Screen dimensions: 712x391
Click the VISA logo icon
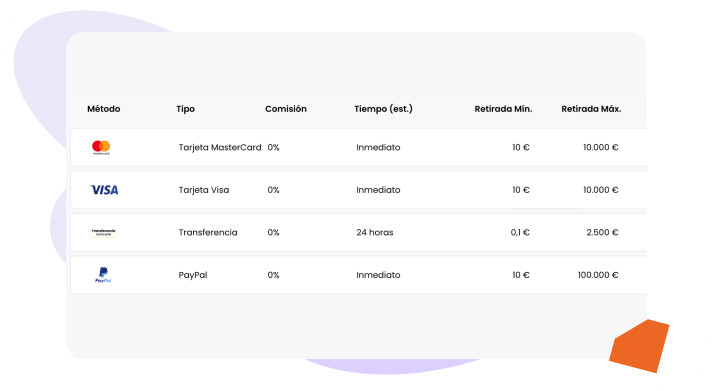[104, 190]
